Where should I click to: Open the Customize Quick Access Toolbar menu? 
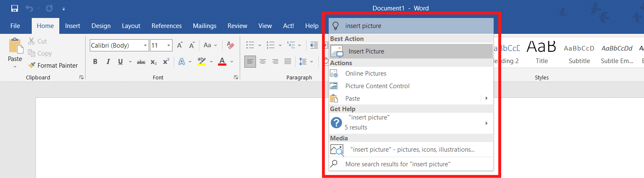point(63,9)
